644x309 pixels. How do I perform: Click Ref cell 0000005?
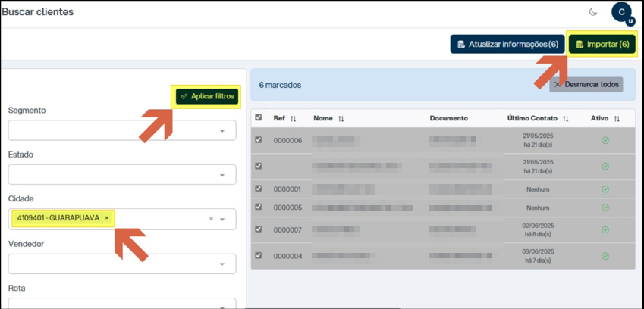click(287, 208)
